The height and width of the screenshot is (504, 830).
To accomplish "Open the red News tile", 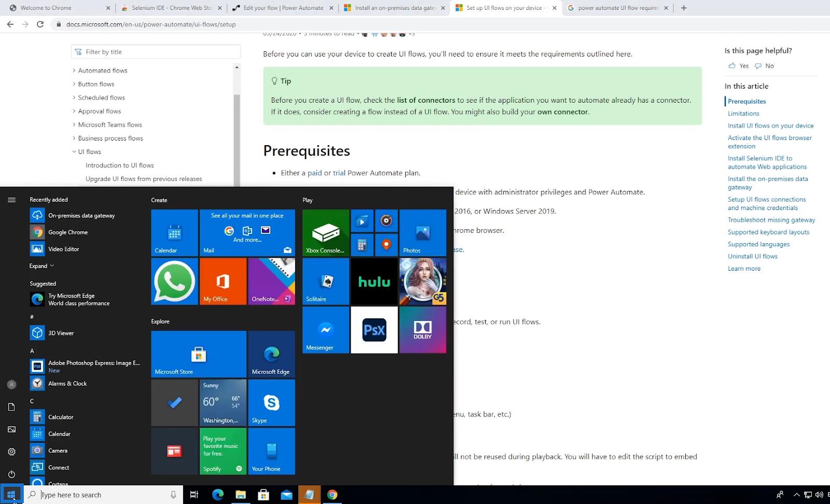I will (174, 451).
